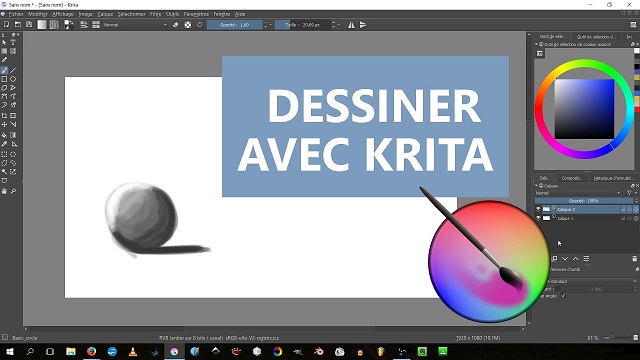Select the Polygon tool
Image resolution: width=640 pixels, height=360 pixels.
4,87
